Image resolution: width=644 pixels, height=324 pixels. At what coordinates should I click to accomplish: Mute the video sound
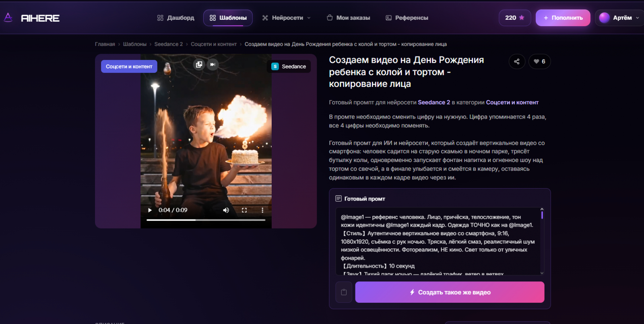(x=226, y=210)
